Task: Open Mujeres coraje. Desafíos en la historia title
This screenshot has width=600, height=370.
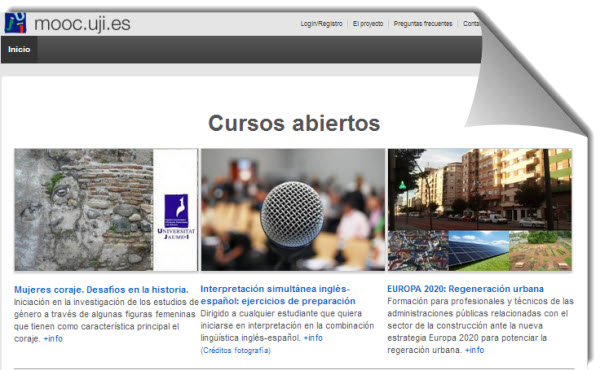Action: pyautogui.click(x=101, y=290)
